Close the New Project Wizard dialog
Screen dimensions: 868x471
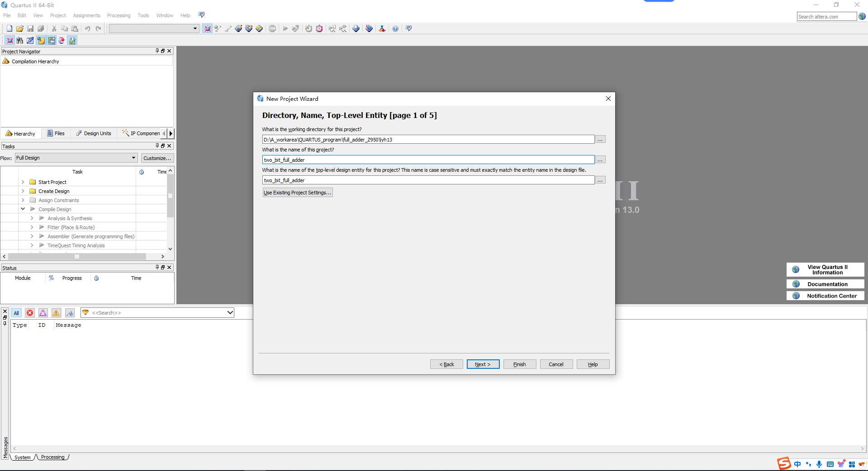click(x=608, y=99)
